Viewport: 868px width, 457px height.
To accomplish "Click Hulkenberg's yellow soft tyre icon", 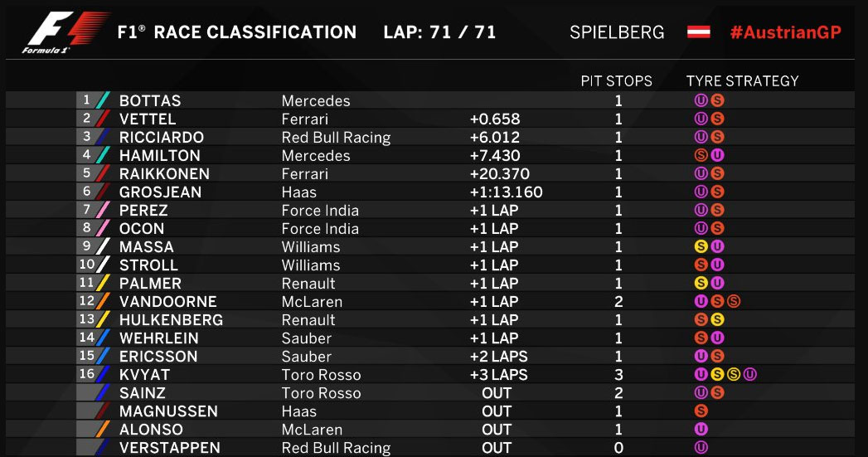I will 717,319.
